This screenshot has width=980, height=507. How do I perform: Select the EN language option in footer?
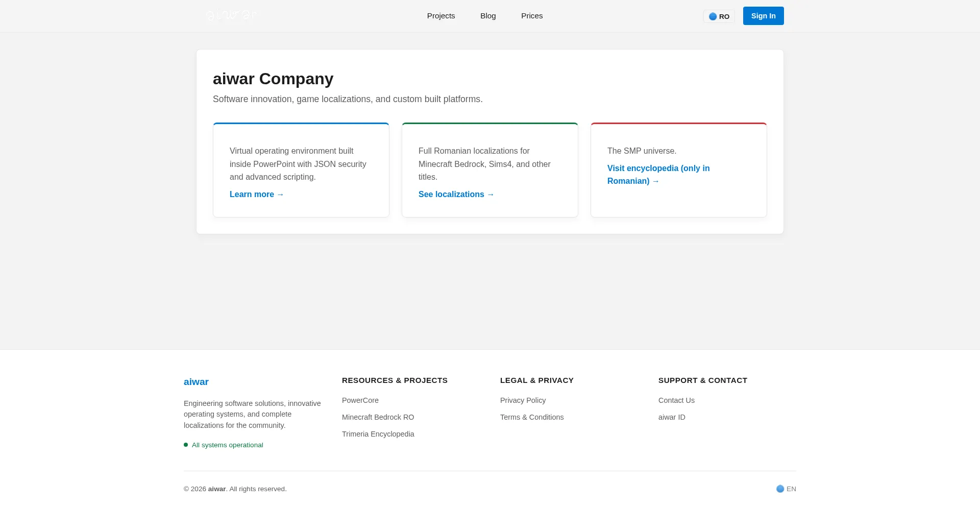(786, 489)
